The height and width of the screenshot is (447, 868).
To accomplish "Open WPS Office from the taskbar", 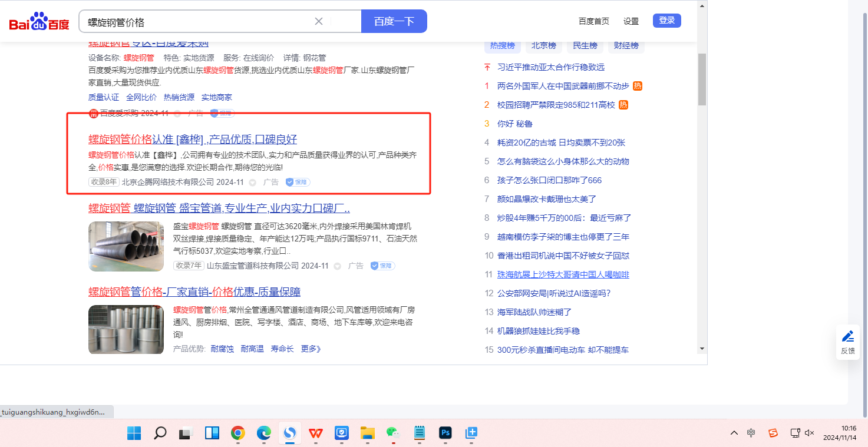I will [x=316, y=433].
